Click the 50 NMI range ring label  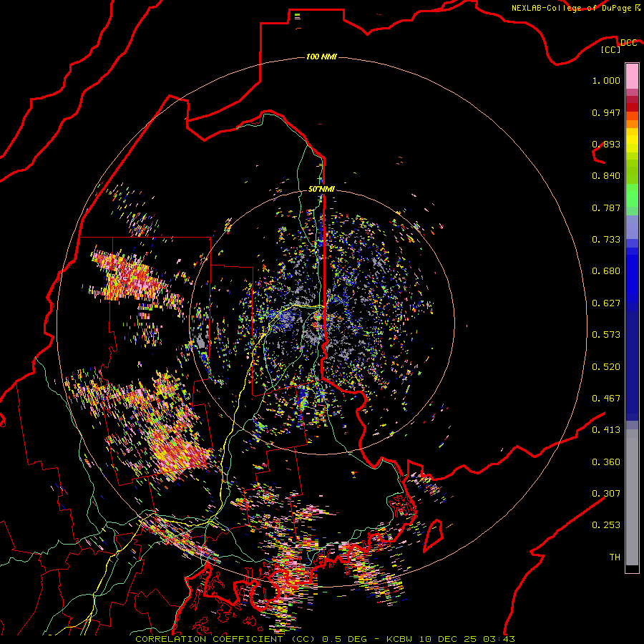pyautogui.click(x=321, y=189)
